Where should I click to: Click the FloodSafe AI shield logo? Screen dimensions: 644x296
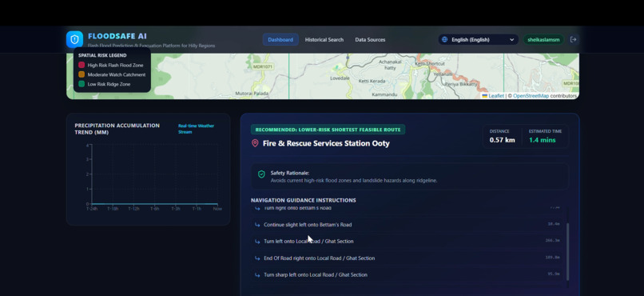pyautogui.click(x=74, y=39)
